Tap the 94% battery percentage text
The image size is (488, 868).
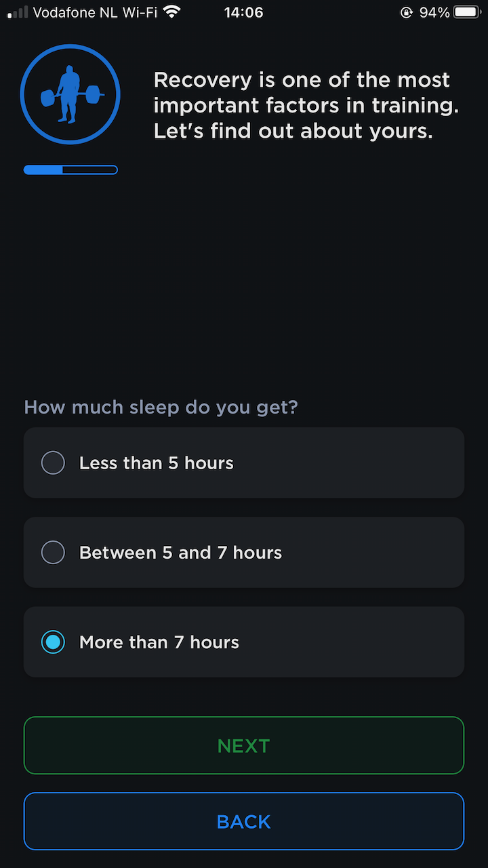tap(434, 12)
